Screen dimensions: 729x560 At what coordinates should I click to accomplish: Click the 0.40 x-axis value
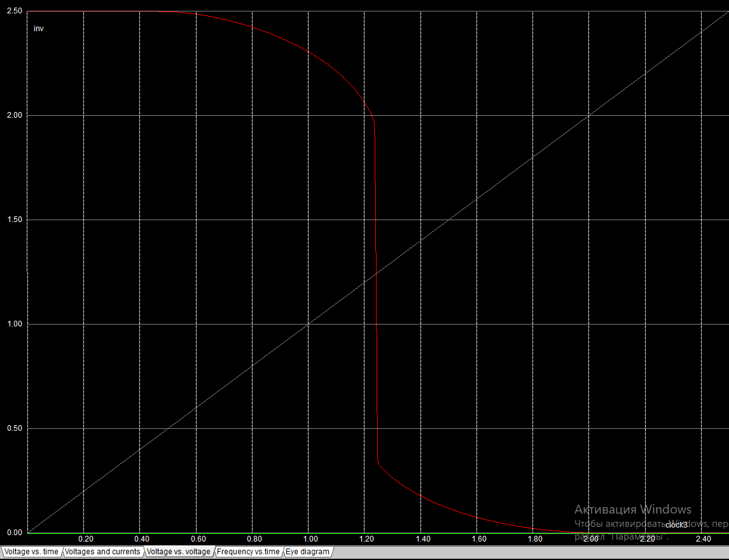(x=142, y=539)
